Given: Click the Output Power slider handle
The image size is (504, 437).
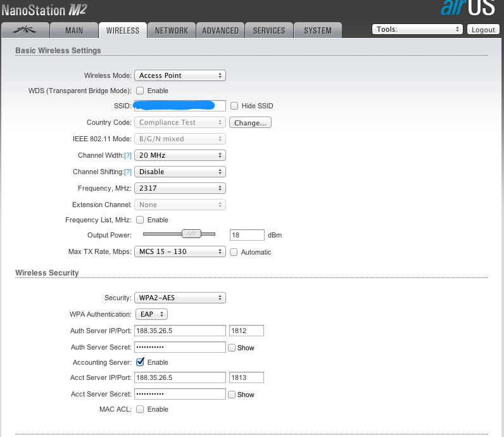Looking at the screenshot, I should [191, 234].
